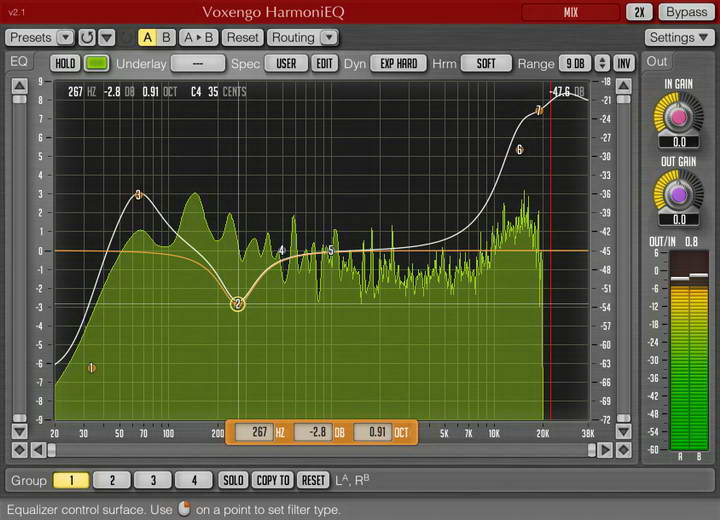Open the Presets dropdown arrow
Viewport: 720px width, 520px height.
coord(66,37)
